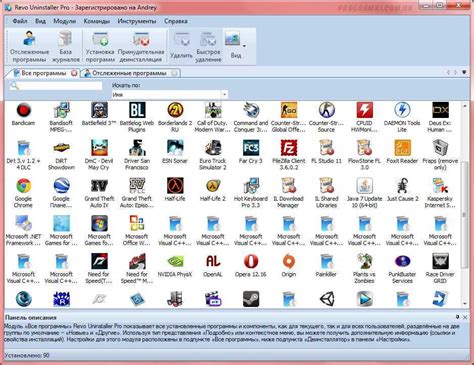Open the Инструменты menu
The height and width of the screenshot is (365, 474).
click(137, 21)
